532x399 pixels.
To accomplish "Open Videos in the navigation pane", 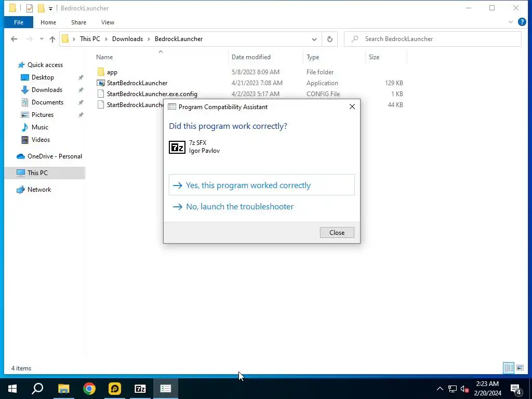I will click(x=41, y=140).
